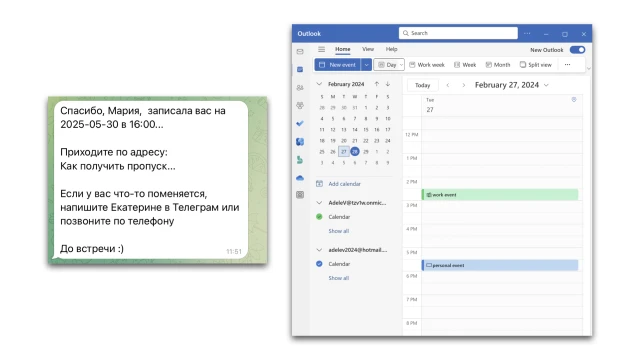Open the To Do checkmark icon
This screenshot has height=360, width=640.
point(300,123)
